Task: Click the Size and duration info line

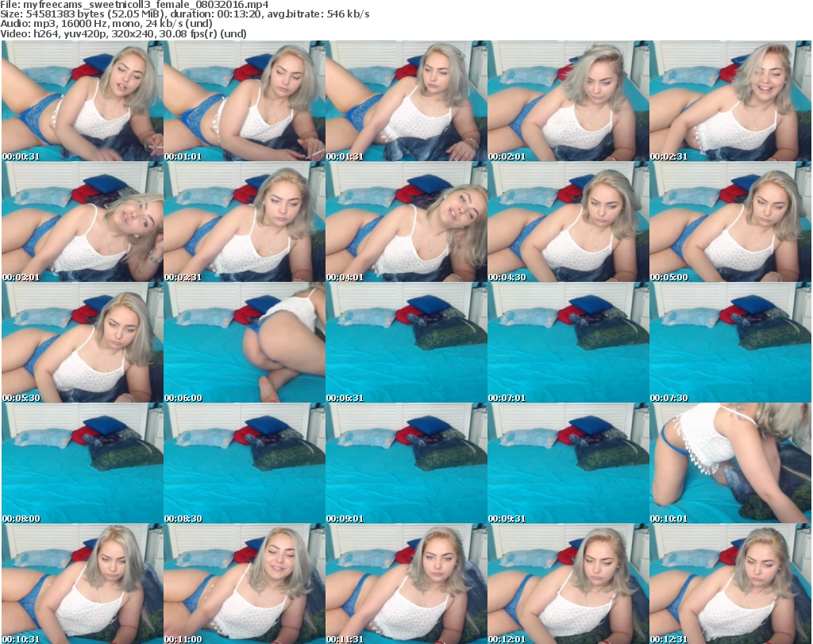Action: (185, 14)
